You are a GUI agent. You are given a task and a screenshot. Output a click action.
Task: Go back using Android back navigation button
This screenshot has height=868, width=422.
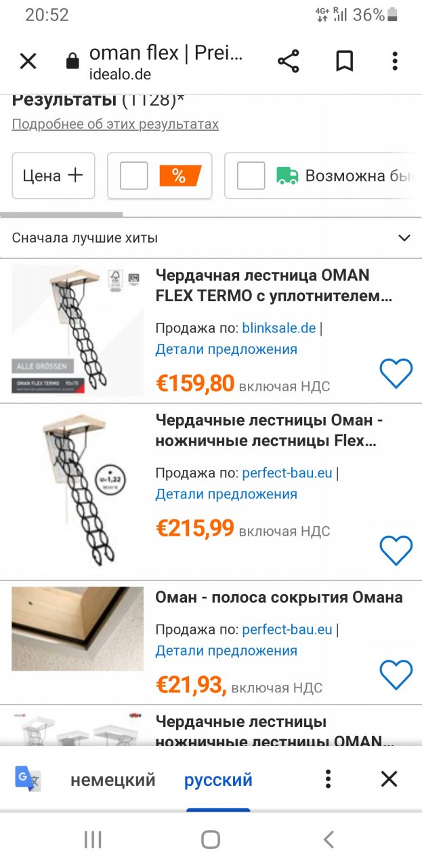(x=329, y=840)
